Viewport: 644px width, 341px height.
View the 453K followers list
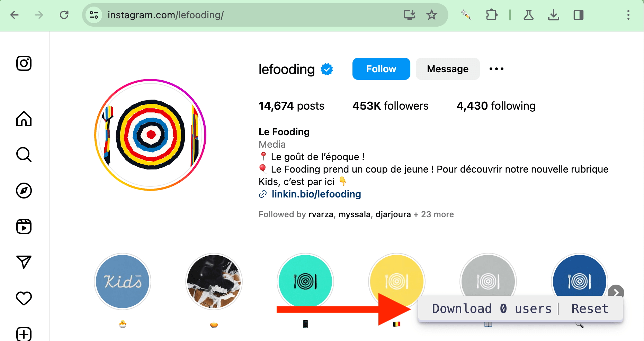(390, 106)
